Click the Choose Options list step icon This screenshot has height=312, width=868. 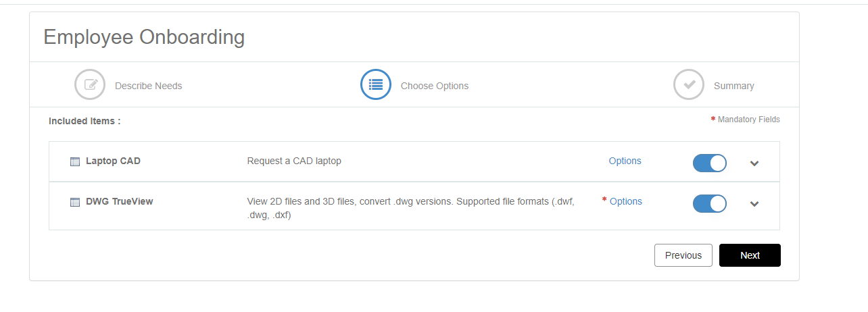click(x=376, y=85)
